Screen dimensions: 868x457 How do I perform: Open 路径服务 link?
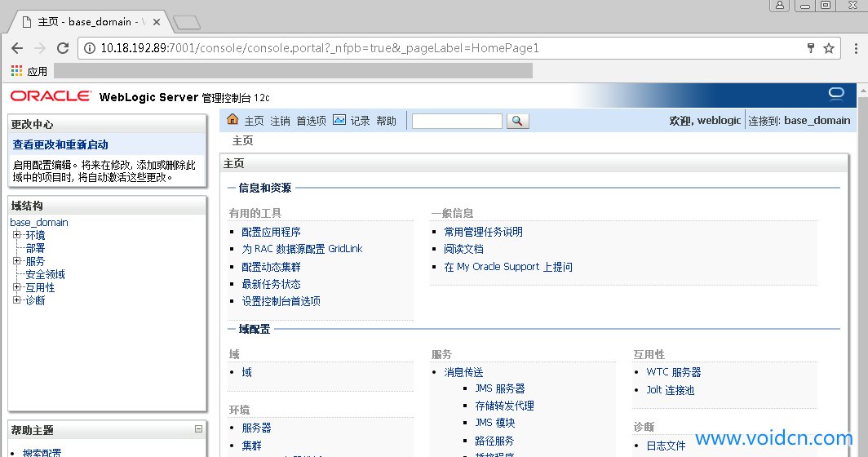click(495, 441)
